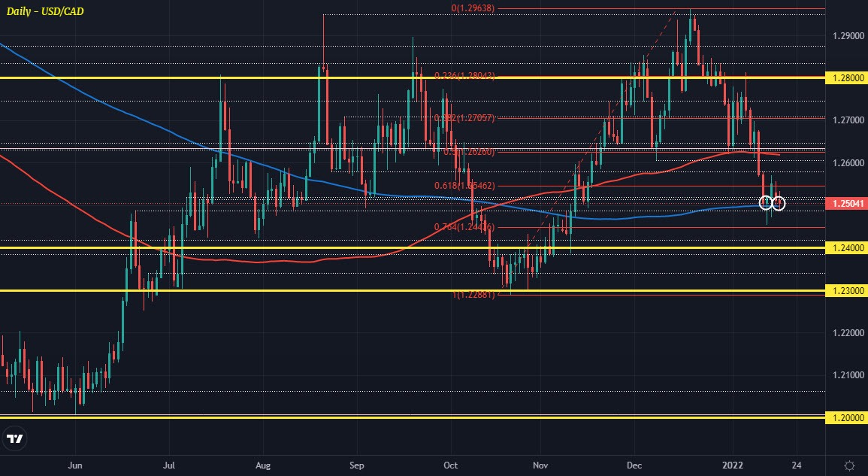Select Fibonacci level 0(1.29638) label
Image resolution: width=868 pixels, height=476 pixels.
point(473,8)
